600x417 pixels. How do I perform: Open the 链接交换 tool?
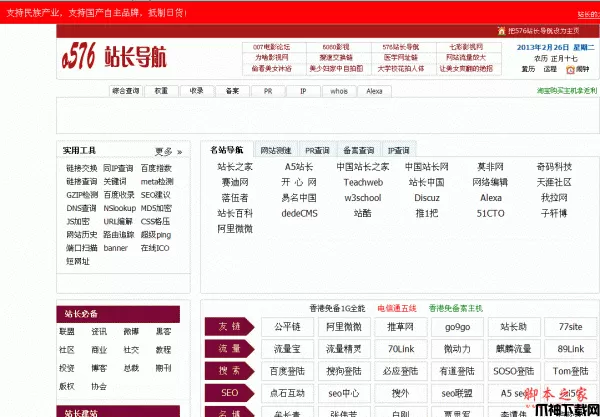point(82,168)
